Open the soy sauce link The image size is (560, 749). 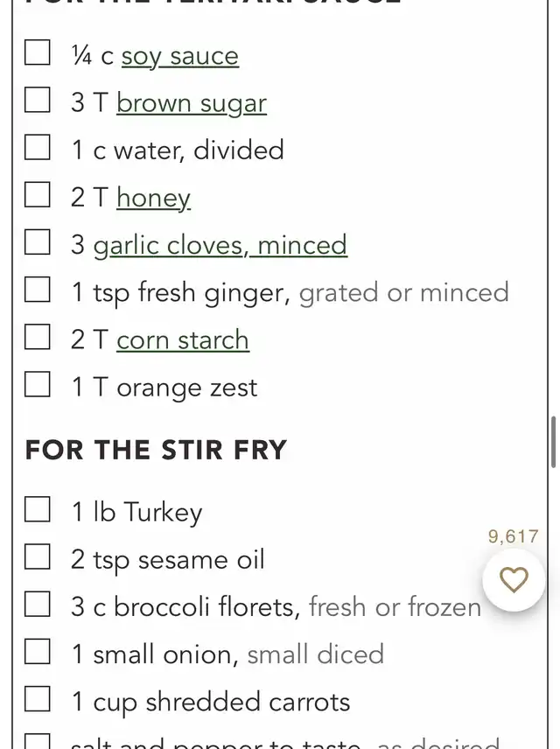pos(180,57)
